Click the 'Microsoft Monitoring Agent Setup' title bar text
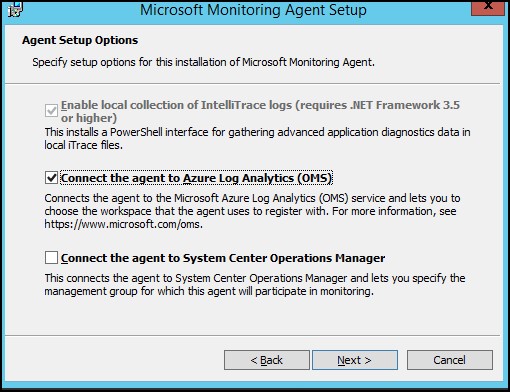This screenshot has width=510, height=392. click(253, 10)
